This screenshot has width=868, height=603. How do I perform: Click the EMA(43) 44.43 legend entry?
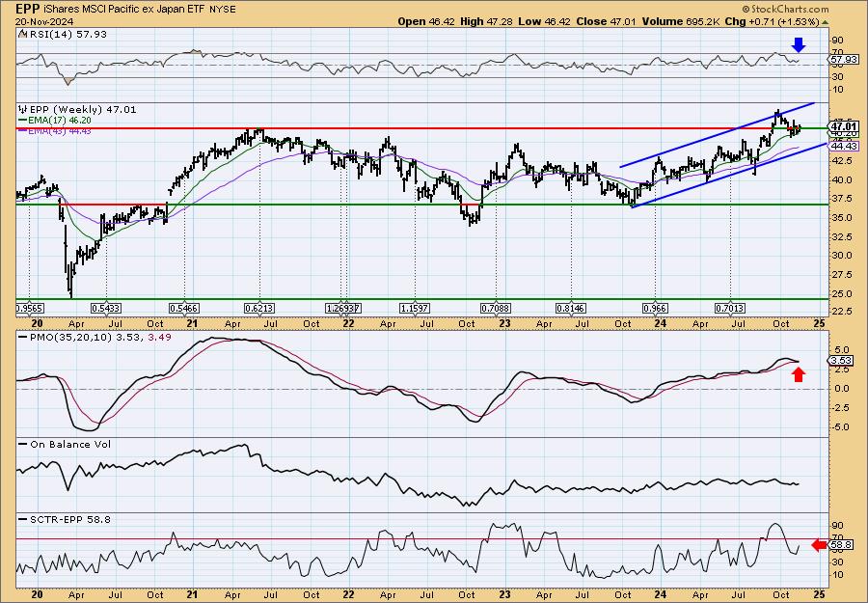[60, 131]
